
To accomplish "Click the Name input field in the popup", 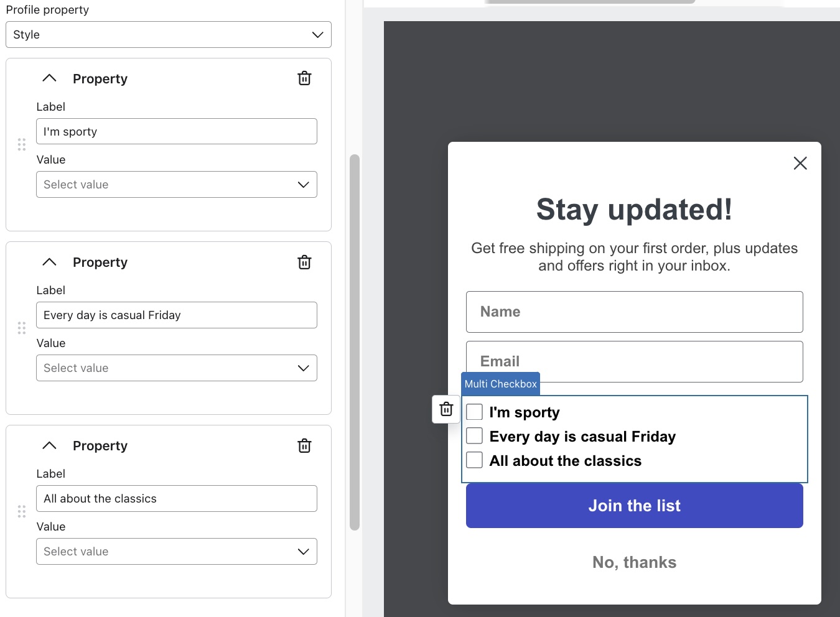I will click(x=634, y=312).
